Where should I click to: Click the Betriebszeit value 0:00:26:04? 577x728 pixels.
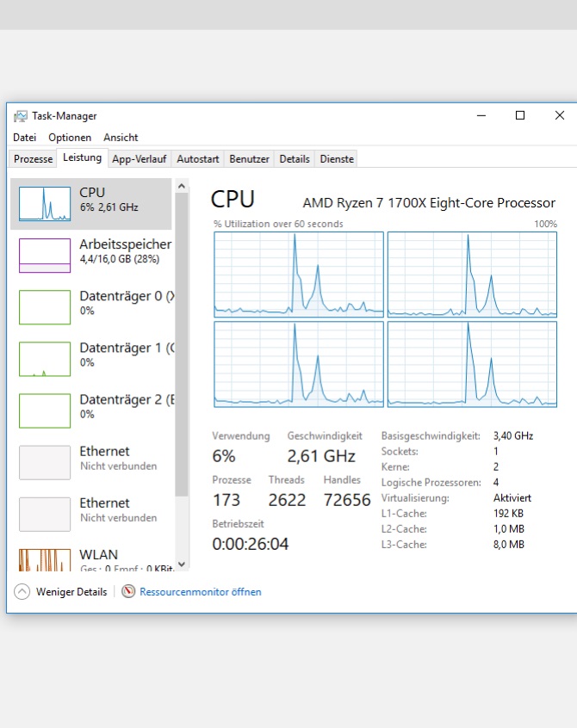coord(251,544)
